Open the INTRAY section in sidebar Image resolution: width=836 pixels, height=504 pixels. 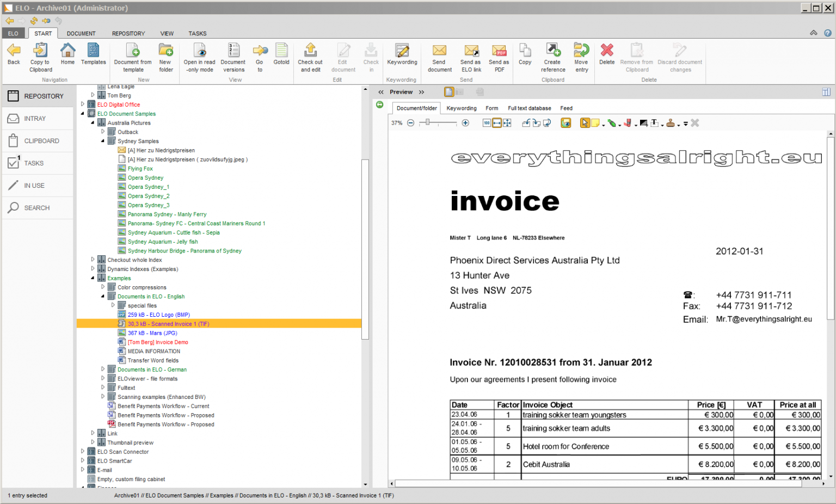[x=35, y=119]
